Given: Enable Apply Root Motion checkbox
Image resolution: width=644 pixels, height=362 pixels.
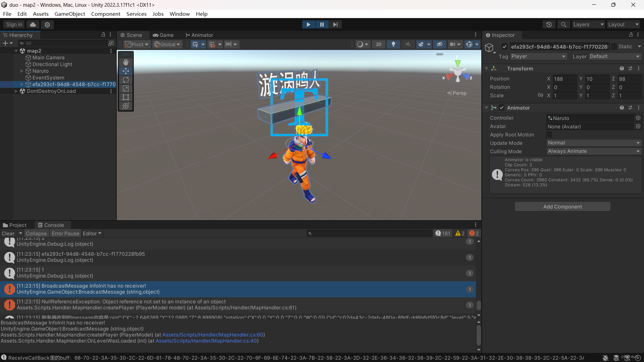Looking at the screenshot, I should point(549,135).
